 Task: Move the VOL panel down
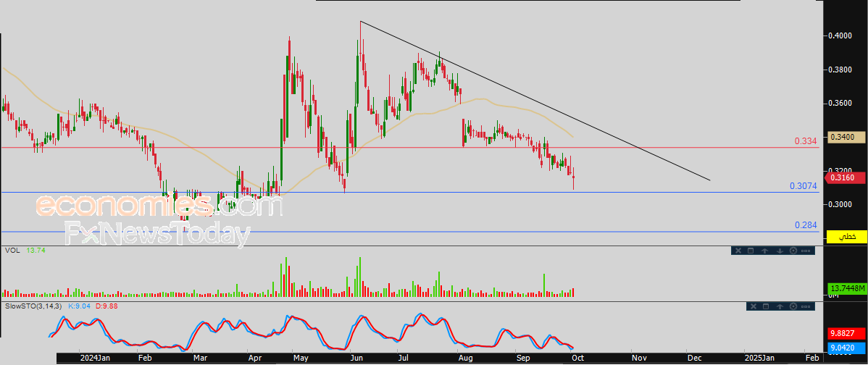[780, 251]
